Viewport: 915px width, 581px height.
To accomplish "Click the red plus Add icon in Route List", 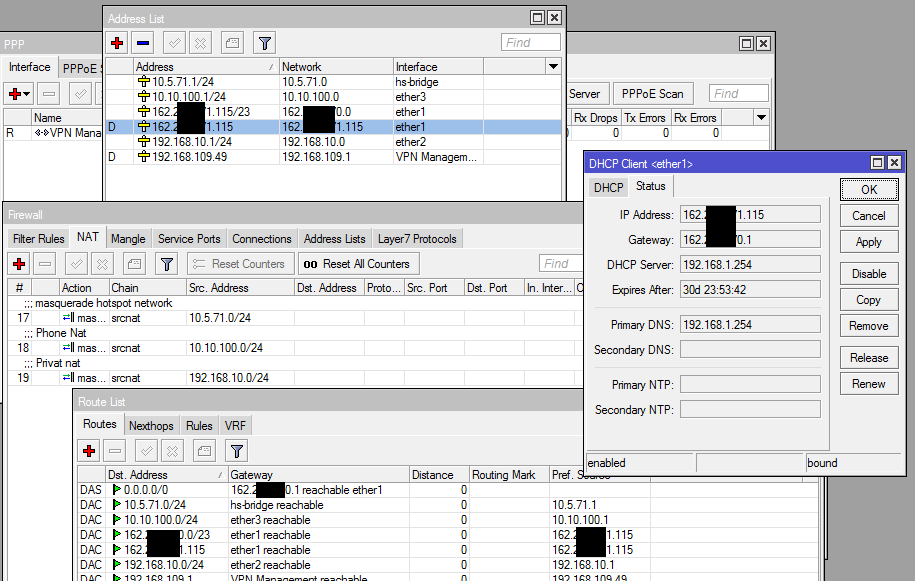I will coord(89,451).
